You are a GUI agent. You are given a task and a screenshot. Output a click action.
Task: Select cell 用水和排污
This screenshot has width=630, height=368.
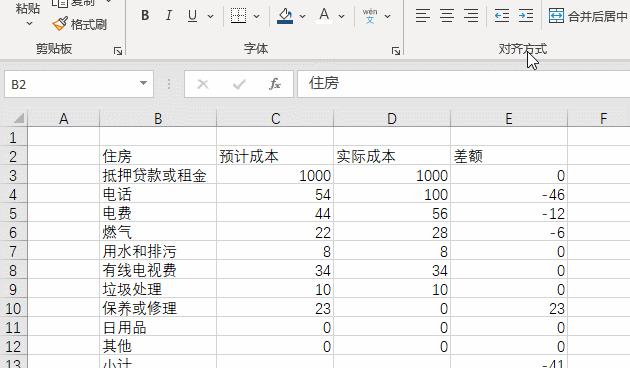158,251
